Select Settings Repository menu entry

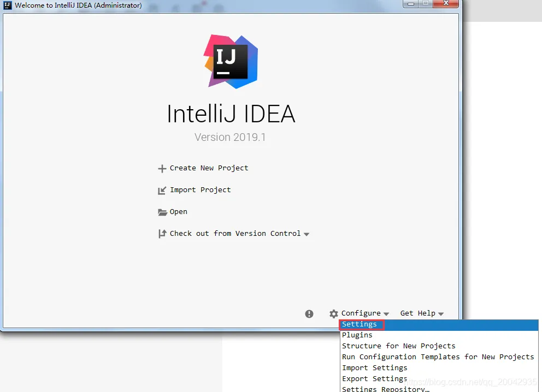439,389
